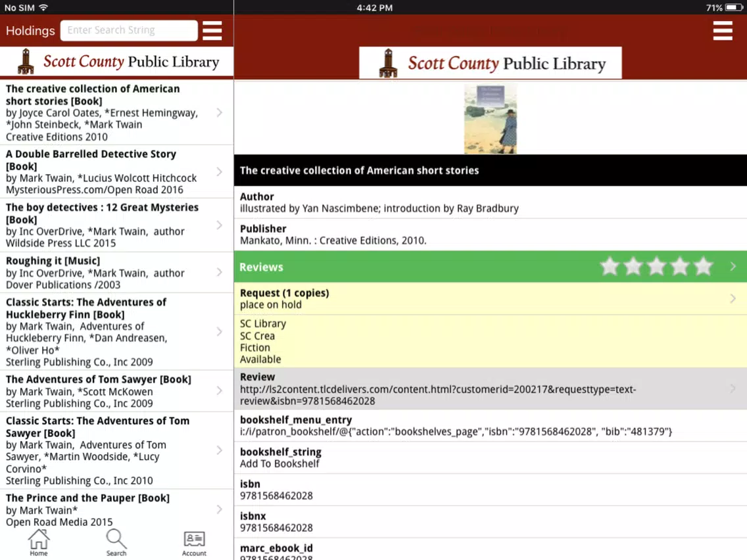Select the bookshelf_menu_entry row
The height and width of the screenshot is (560, 747).
pyautogui.click(x=491, y=426)
